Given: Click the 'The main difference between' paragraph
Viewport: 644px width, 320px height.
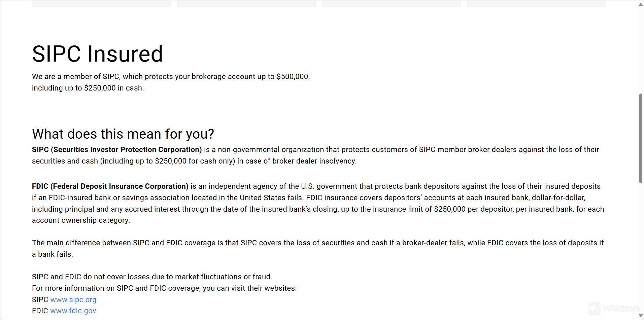Looking at the screenshot, I should pyautogui.click(x=318, y=249).
